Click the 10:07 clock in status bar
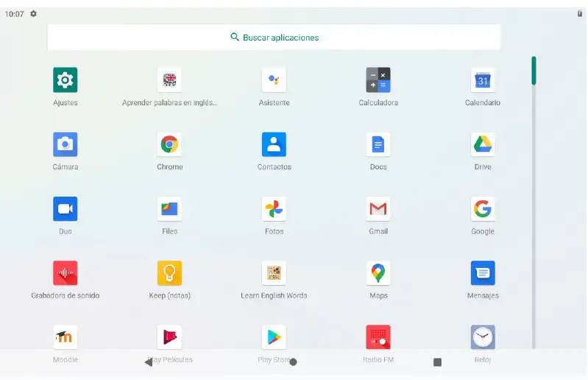Screen dimensions: 588x380 pos(14,14)
